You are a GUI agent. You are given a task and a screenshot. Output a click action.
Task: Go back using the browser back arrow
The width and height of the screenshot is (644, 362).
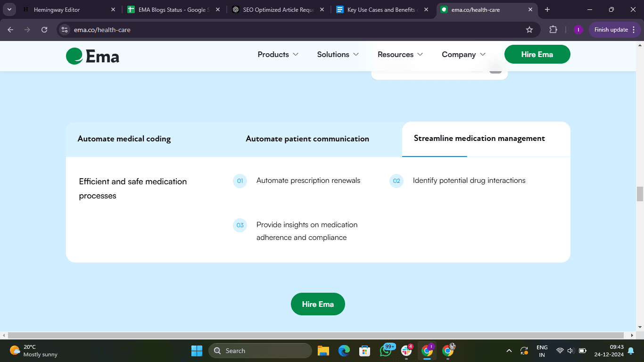(x=11, y=30)
